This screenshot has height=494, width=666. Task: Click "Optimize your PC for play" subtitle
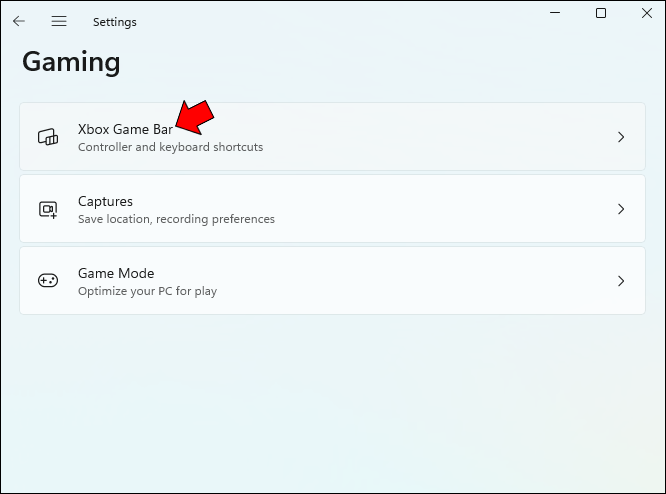click(x=147, y=291)
